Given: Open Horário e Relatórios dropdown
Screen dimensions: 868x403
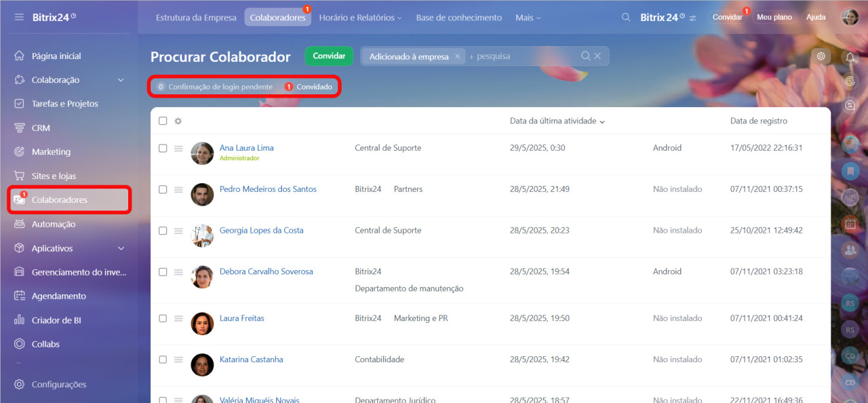Looking at the screenshot, I should click(360, 18).
